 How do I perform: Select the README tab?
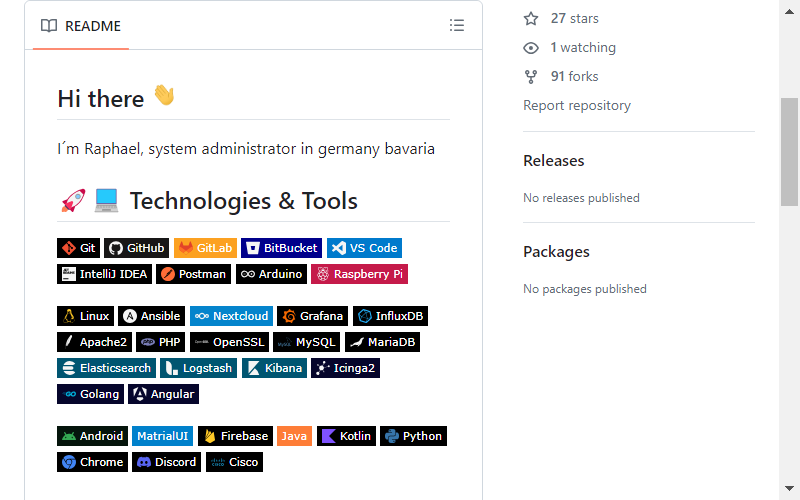coord(81,26)
